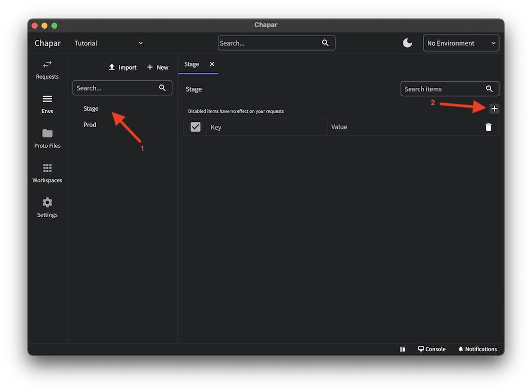Select the Envs sidebar icon
Image resolution: width=532 pixels, height=392 pixels.
click(x=47, y=104)
